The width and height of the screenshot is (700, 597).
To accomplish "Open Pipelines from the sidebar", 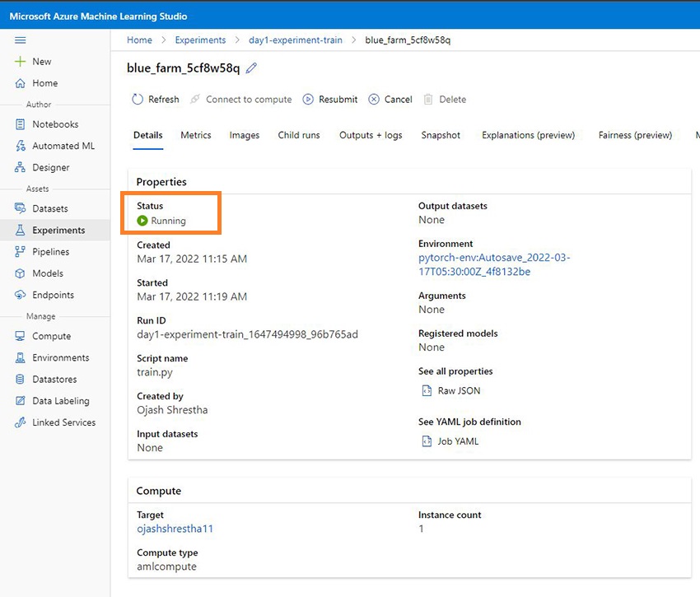I will click(50, 252).
